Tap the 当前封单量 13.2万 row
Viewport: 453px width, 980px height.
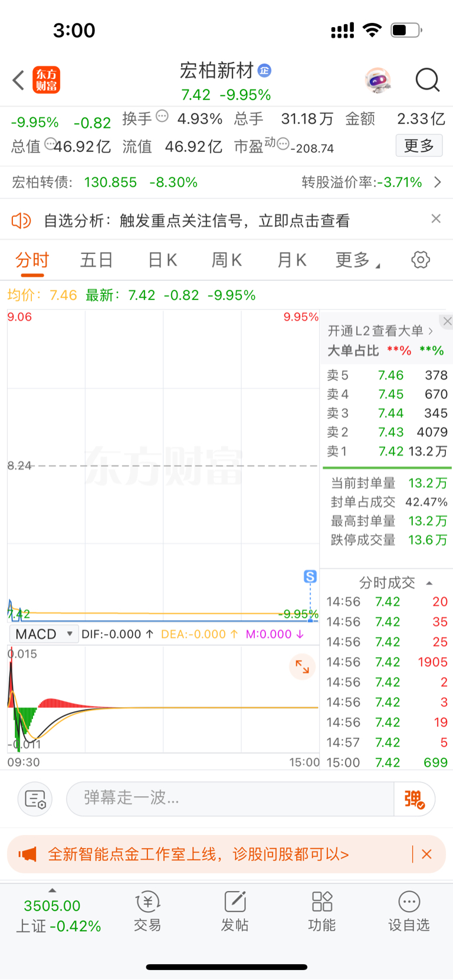pyautogui.click(x=389, y=483)
